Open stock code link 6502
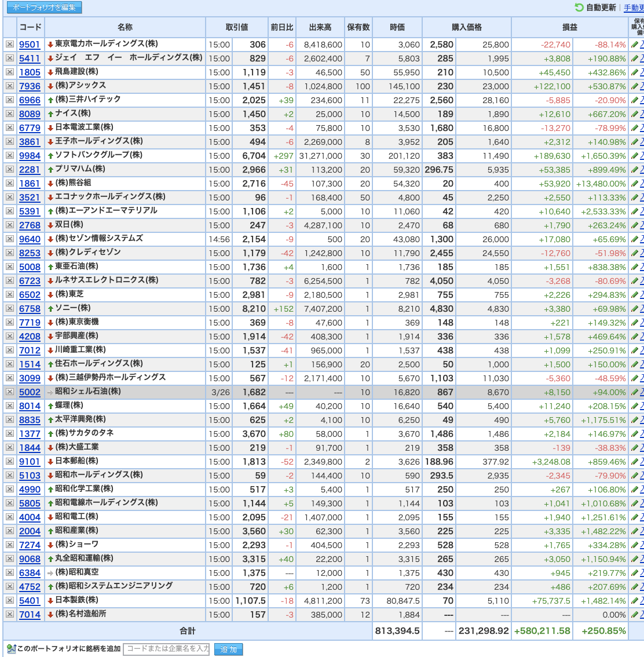 coord(30,294)
